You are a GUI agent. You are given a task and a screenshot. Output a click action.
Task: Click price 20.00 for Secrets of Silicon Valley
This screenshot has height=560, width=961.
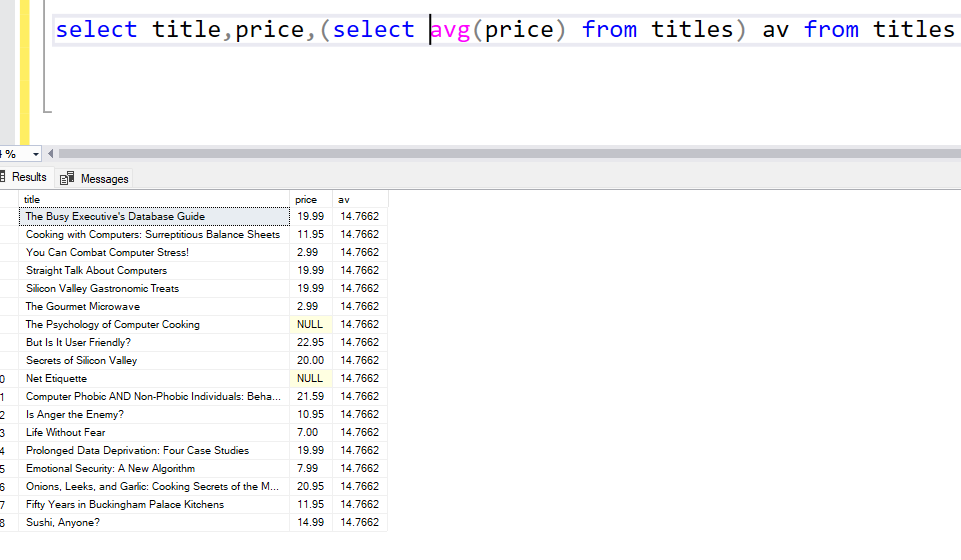pos(311,360)
